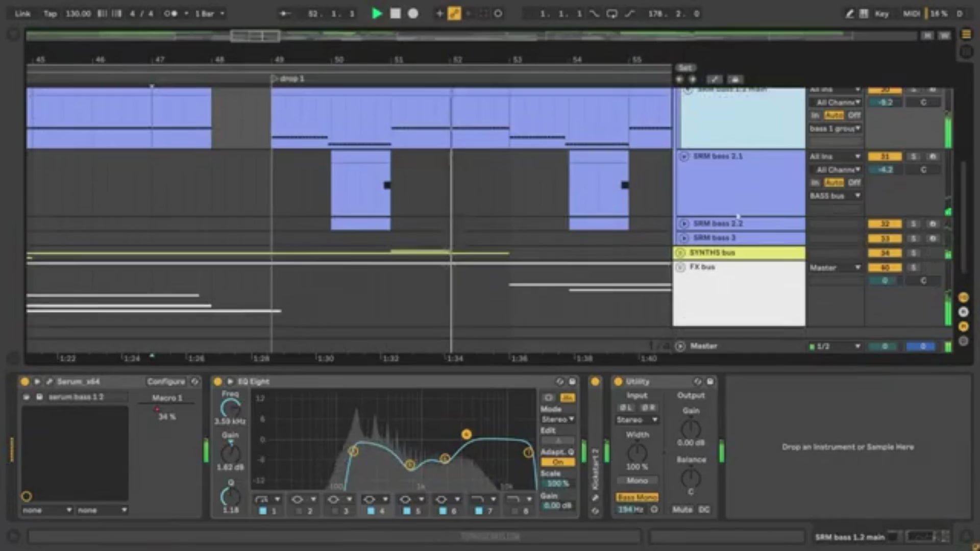Click the Show/Hide Mixer section round button
Viewport: 980px width, 551px height.
(963, 326)
